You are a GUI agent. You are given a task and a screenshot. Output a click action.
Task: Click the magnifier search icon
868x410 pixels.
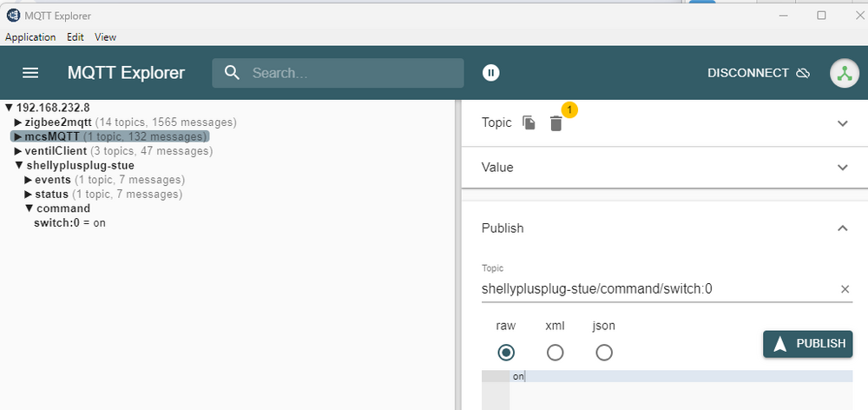click(x=232, y=73)
